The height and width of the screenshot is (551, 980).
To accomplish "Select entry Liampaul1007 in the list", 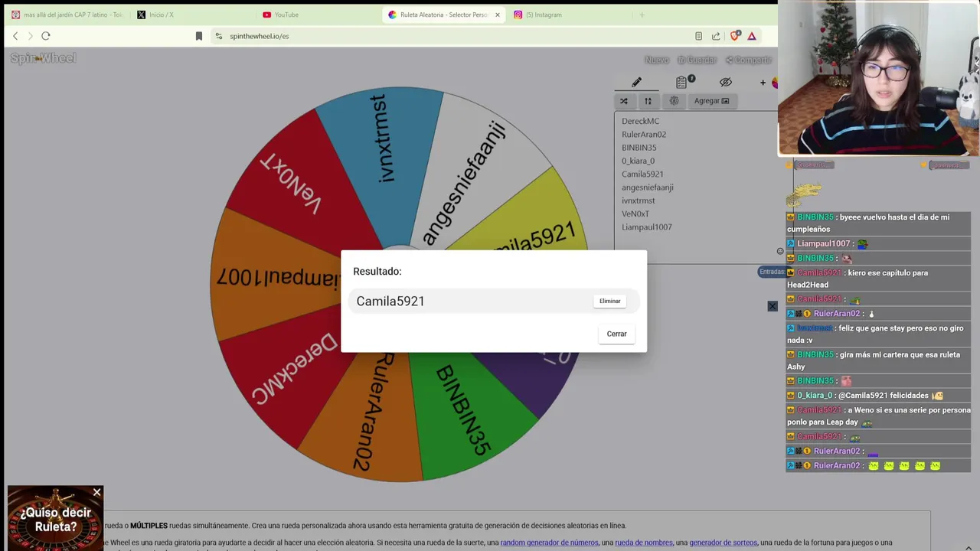I will [646, 227].
